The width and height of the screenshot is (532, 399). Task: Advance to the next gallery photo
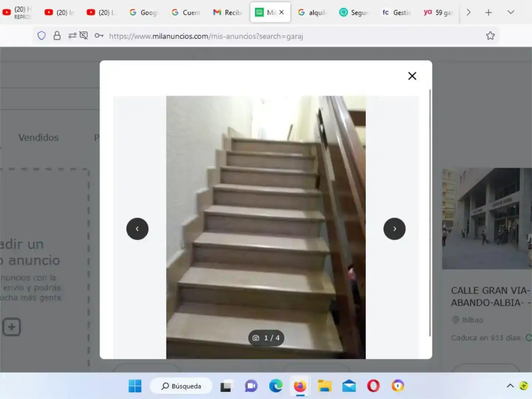395,229
